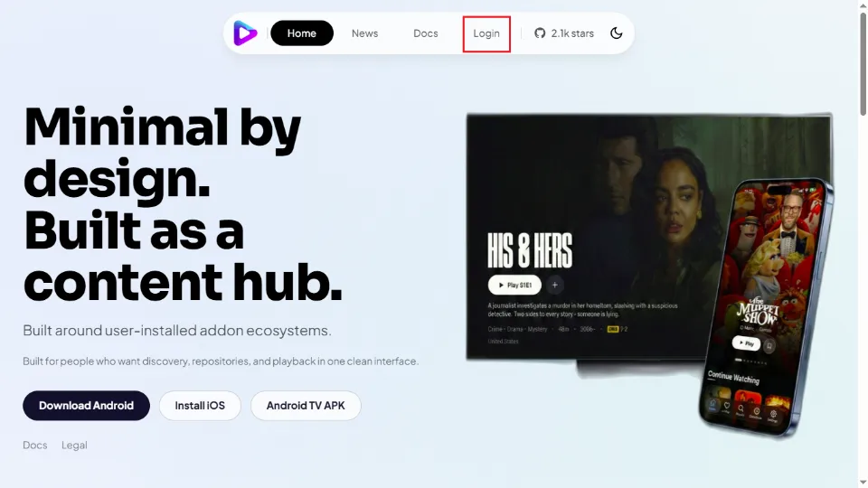
Task: Click the purple play logo in the navbar
Action: pyautogui.click(x=245, y=33)
